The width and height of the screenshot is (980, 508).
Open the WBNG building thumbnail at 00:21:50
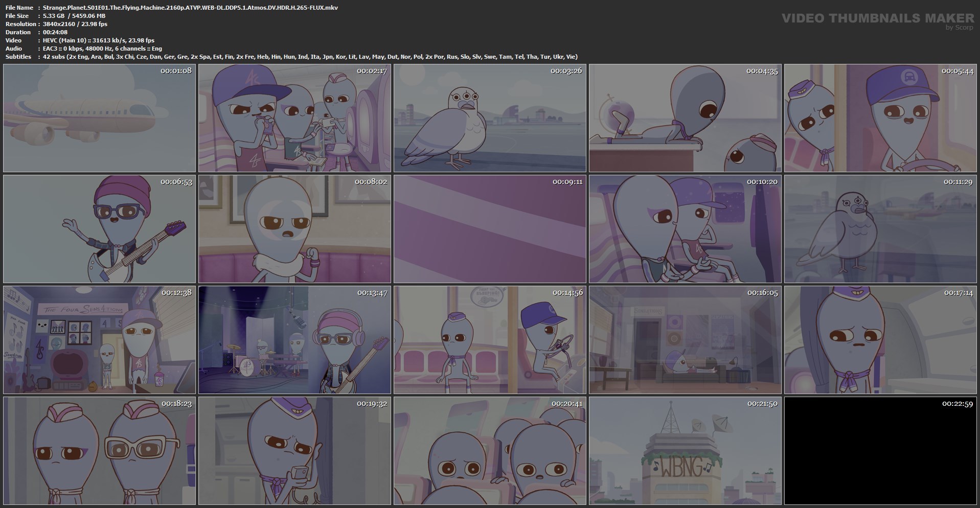click(x=685, y=451)
